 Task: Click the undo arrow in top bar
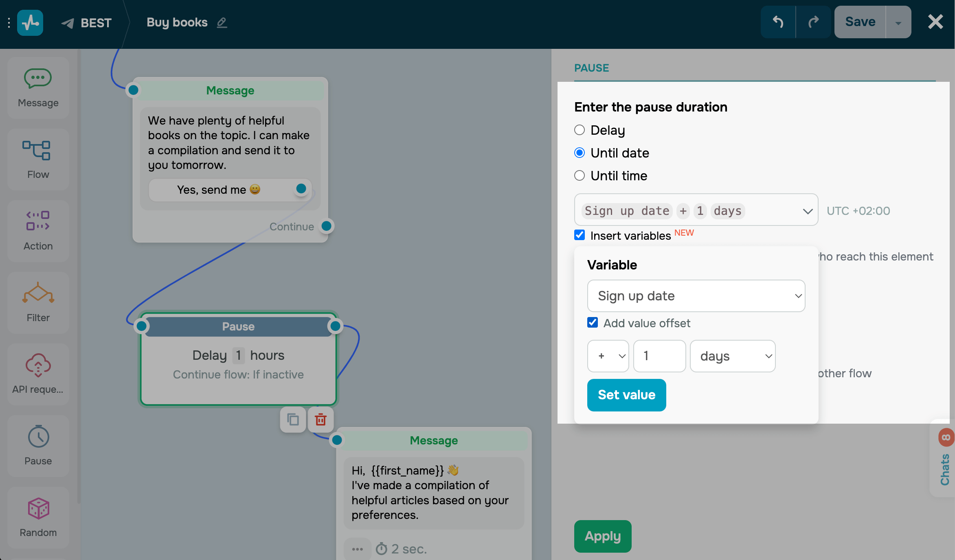coord(778,22)
